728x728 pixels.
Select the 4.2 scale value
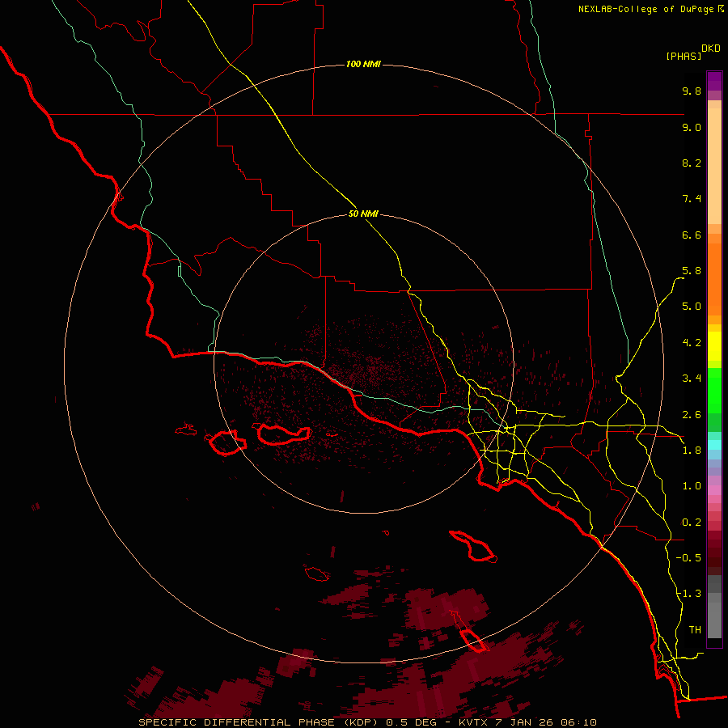point(692,343)
